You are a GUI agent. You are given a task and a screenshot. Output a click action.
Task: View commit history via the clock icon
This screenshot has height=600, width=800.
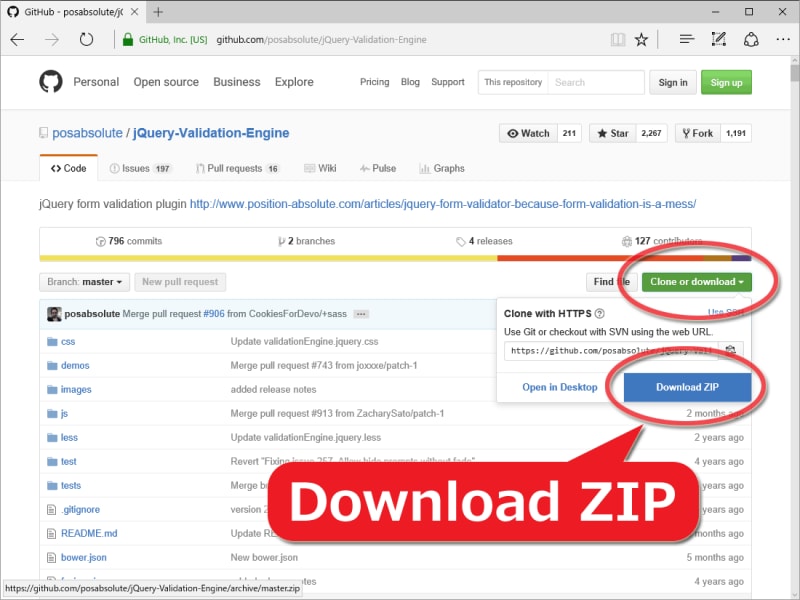tap(101, 242)
